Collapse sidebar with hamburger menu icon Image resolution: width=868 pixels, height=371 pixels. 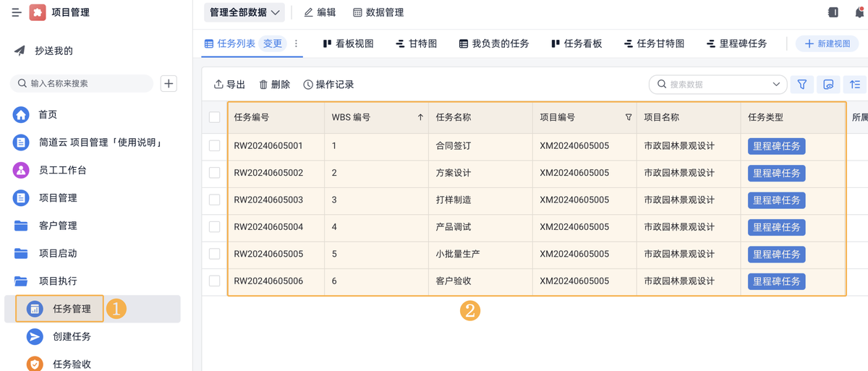coord(16,12)
